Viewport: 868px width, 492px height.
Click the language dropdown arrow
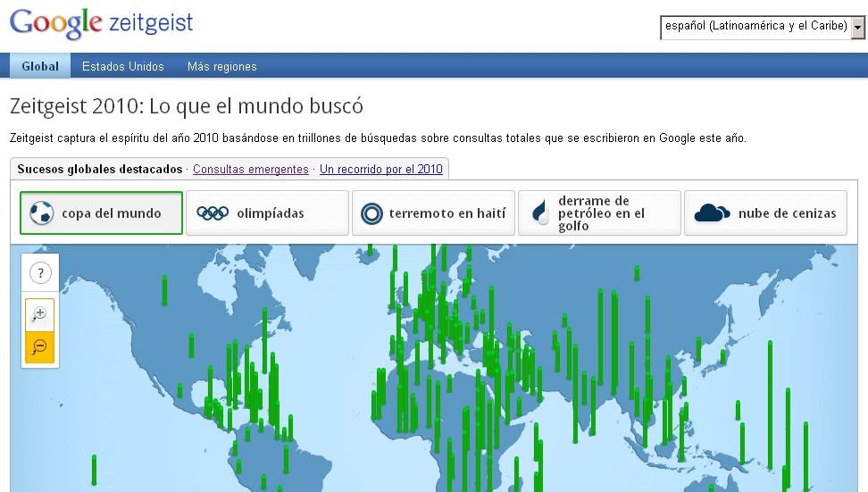point(858,27)
